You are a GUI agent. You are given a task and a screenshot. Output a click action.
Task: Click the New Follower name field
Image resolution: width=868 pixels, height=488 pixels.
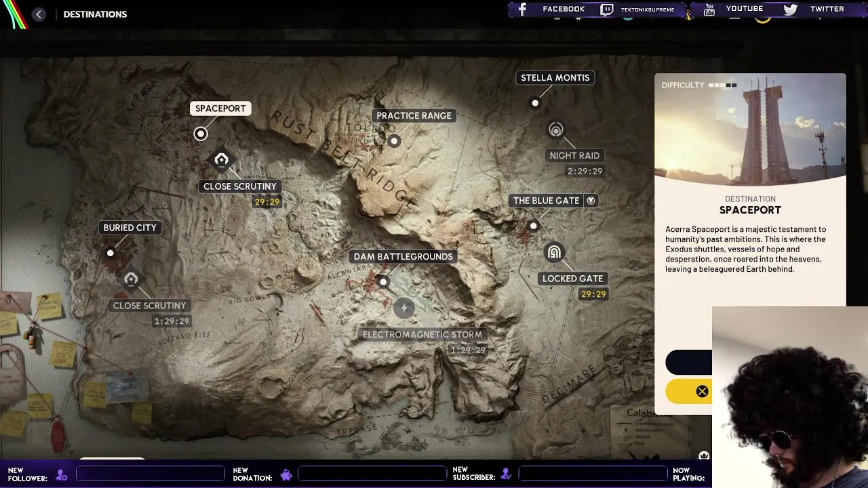(150, 474)
